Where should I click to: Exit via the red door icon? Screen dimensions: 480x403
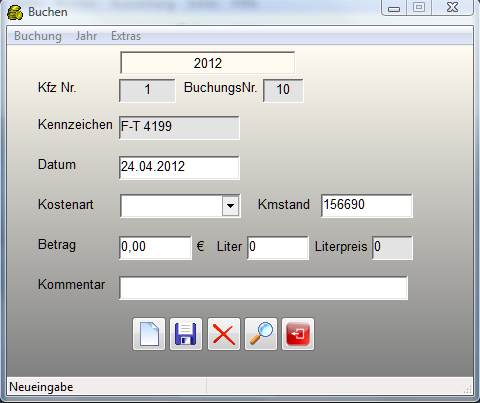[298, 334]
